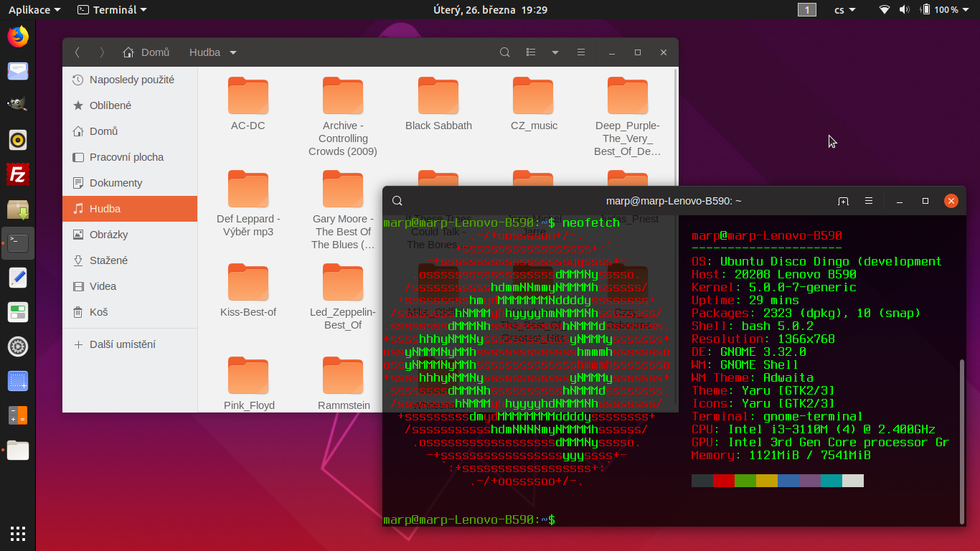Click green color block in neofetch

click(x=745, y=480)
